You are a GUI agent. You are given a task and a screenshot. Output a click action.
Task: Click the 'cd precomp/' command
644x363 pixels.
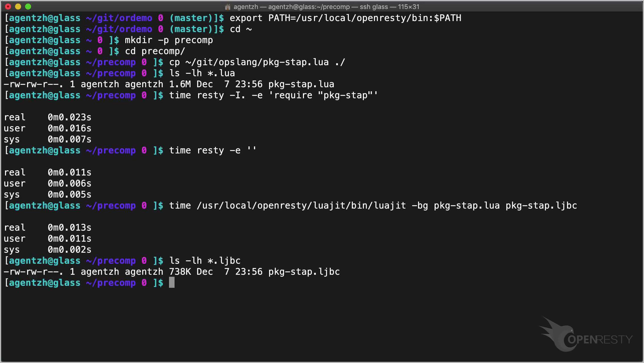(155, 51)
